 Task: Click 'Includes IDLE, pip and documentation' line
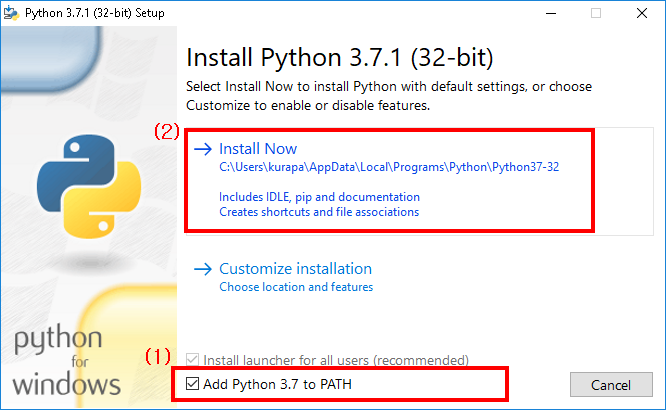tap(319, 197)
